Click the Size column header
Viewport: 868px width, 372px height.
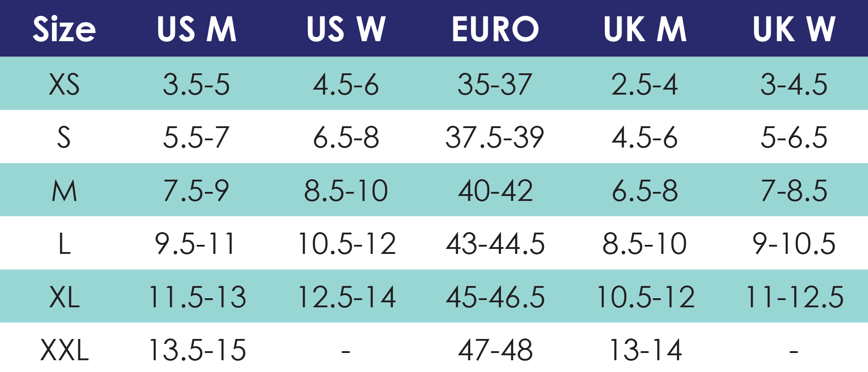pyautogui.click(x=64, y=29)
